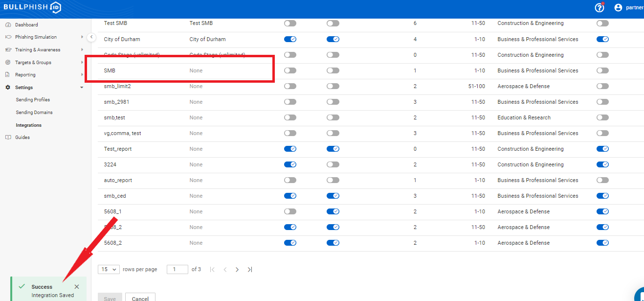Go to the next page

pos(237,269)
